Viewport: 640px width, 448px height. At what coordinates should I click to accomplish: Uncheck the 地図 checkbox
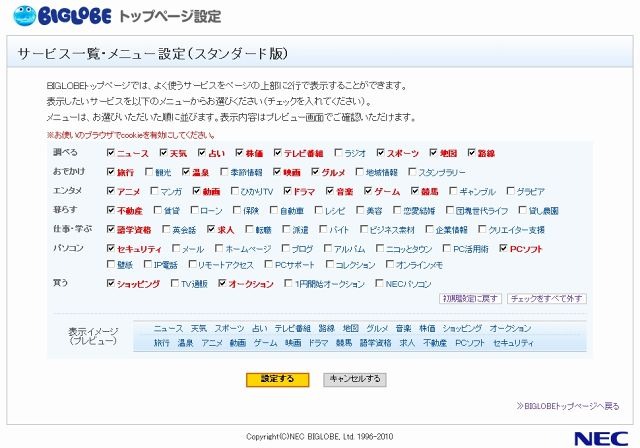coord(433,152)
